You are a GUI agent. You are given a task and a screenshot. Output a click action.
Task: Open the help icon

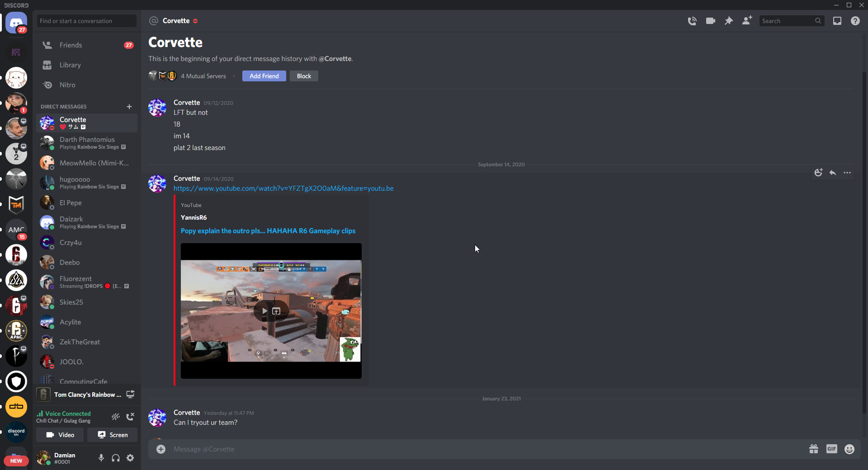point(855,21)
